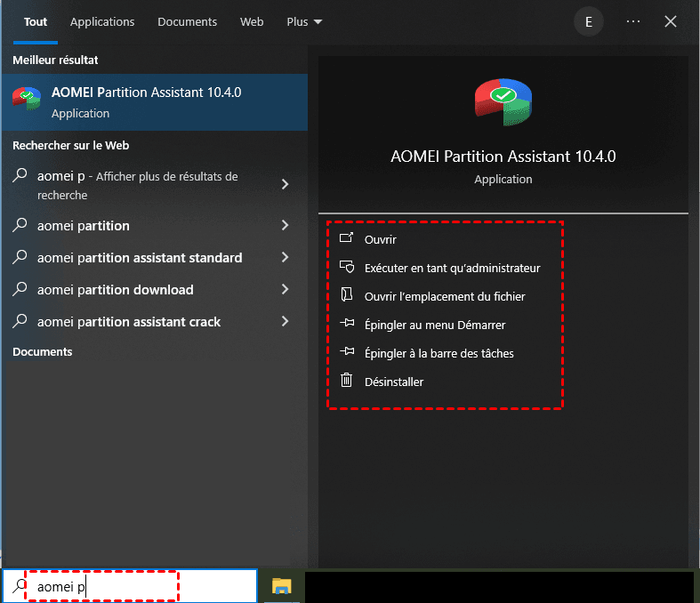This screenshot has width=700, height=603.
Task: Click search icon beside 'aomei partition' suggestion
Action: 20,225
